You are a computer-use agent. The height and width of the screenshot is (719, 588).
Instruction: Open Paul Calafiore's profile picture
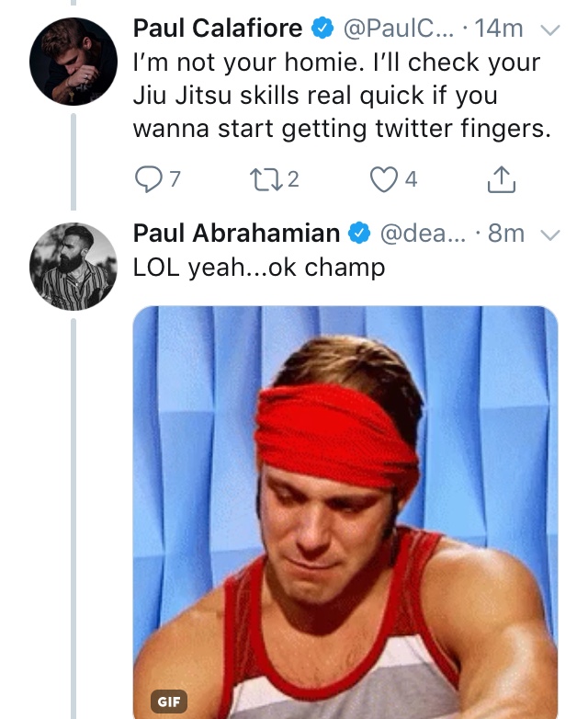(x=73, y=62)
